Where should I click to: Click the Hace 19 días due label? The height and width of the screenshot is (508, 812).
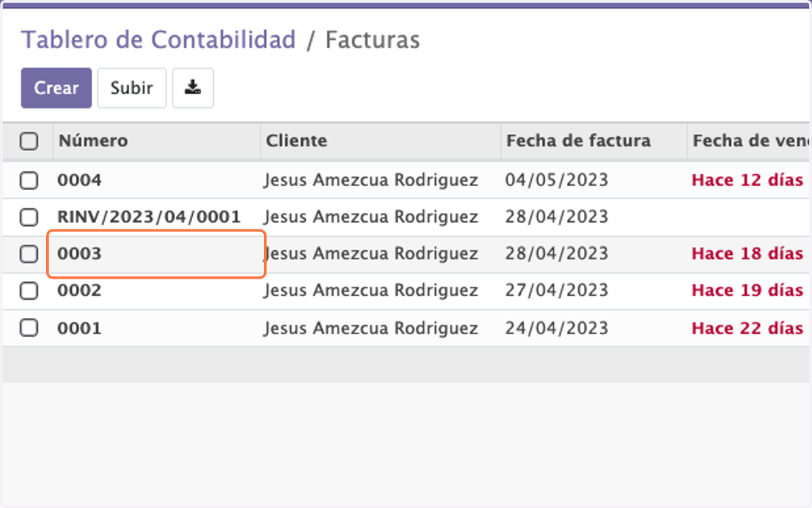[747, 291]
